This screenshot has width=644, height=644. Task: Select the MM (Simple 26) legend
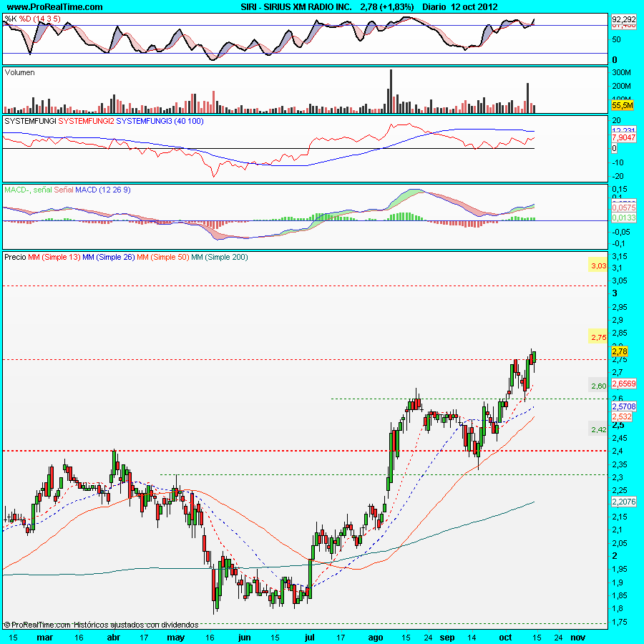[109, 257]
